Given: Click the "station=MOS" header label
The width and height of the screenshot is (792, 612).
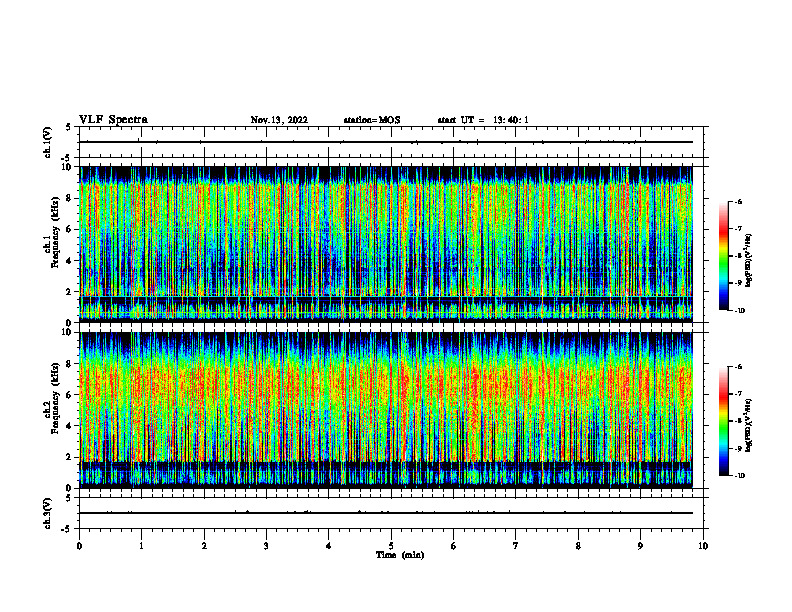Looking at the screenshot, I should point(372,120).
